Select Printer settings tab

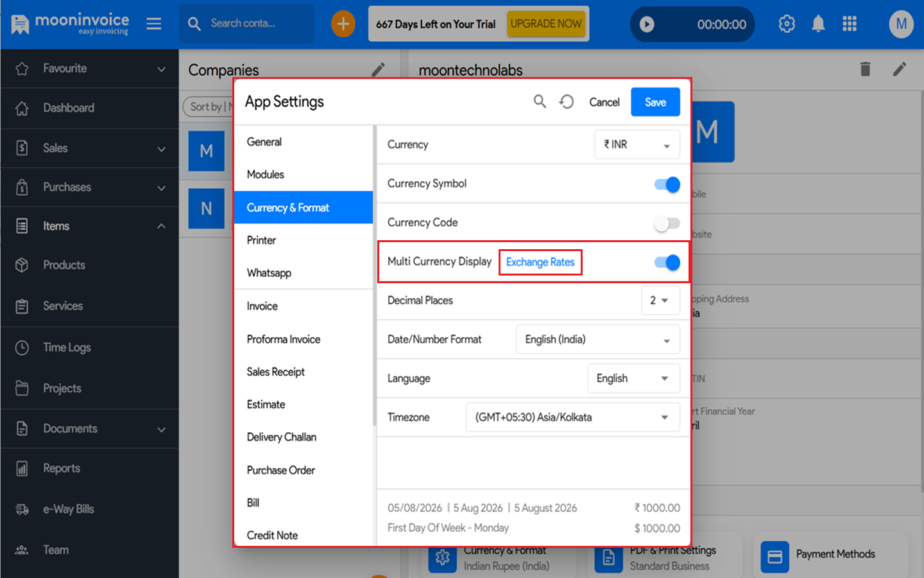click(x=304, y=240)
